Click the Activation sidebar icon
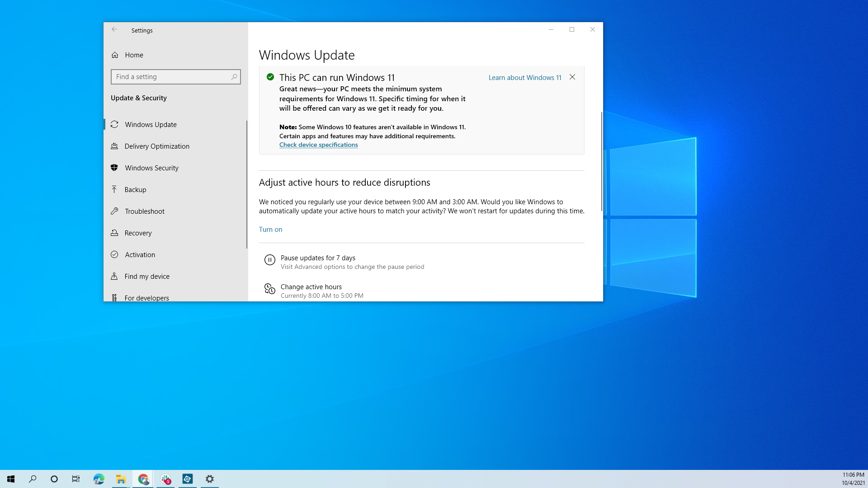 coord(114,254)
